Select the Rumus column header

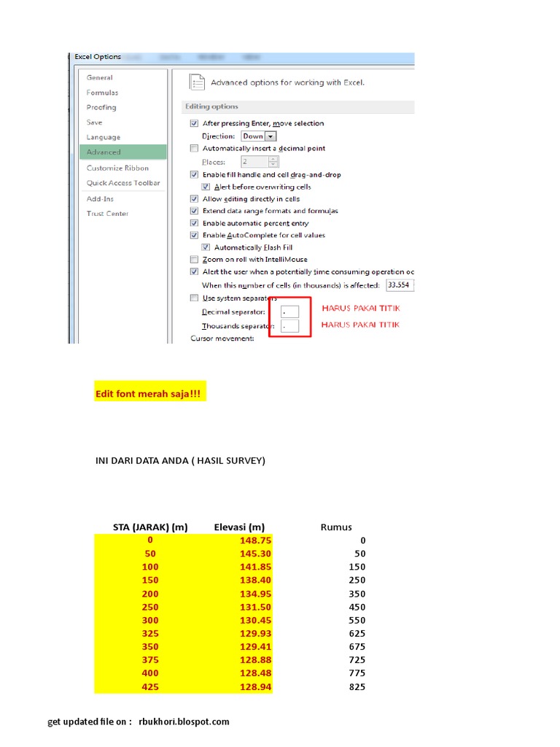coord(336,527)
